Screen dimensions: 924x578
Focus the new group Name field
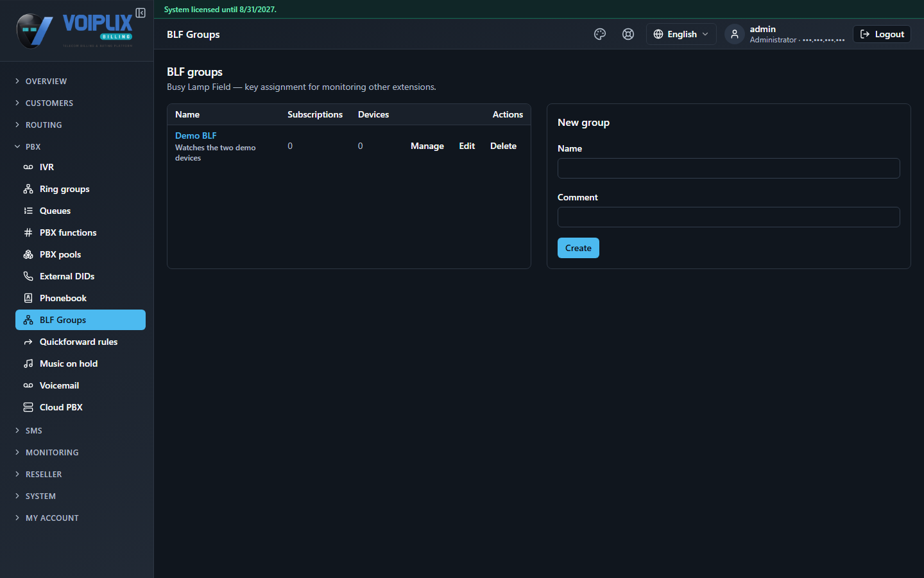coord(729,168)
